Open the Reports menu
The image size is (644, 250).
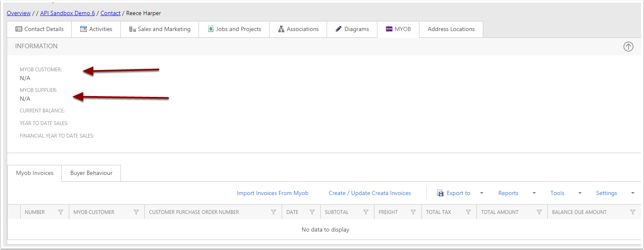click(x=508, y=193)
